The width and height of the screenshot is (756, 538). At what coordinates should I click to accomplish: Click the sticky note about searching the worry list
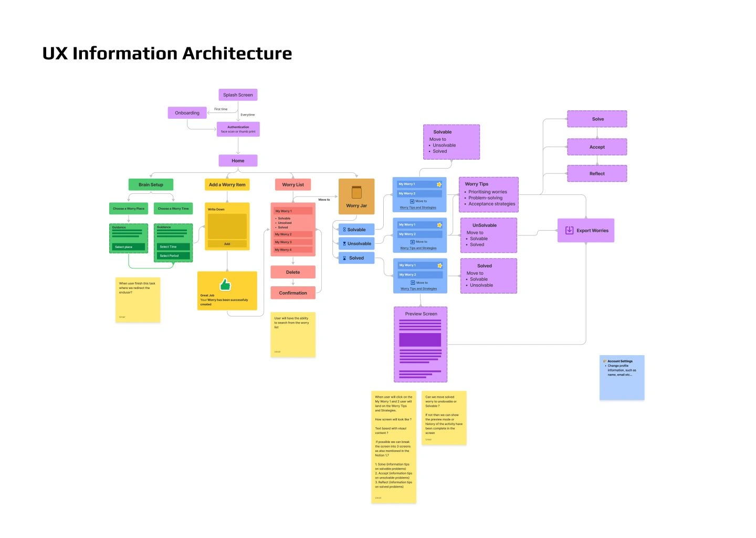click(x=293, y=335)
